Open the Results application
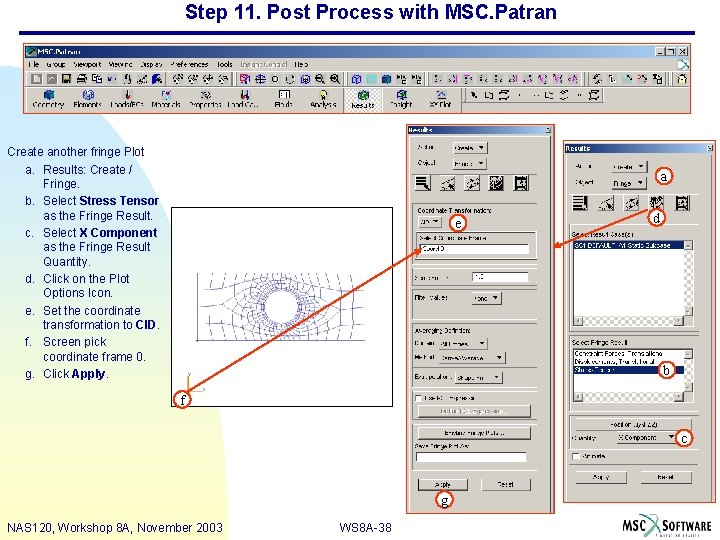 click(x=363, y=99)
